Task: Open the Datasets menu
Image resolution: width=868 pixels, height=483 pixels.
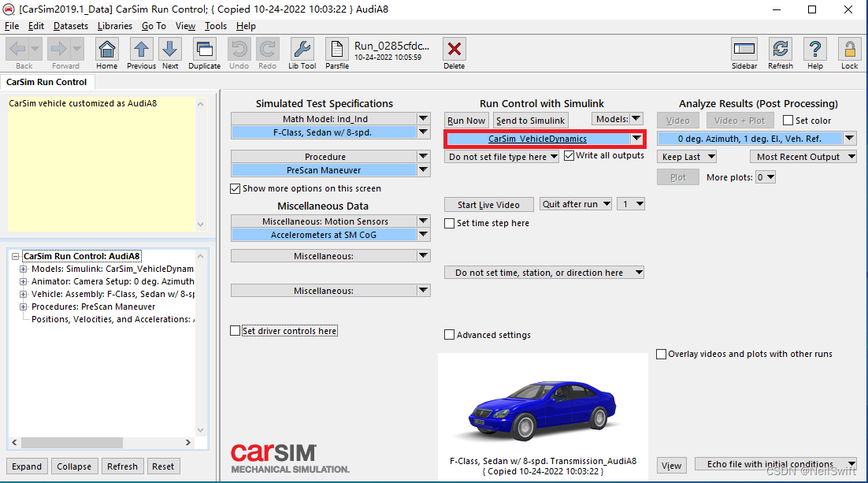Action: coord(71,26)
